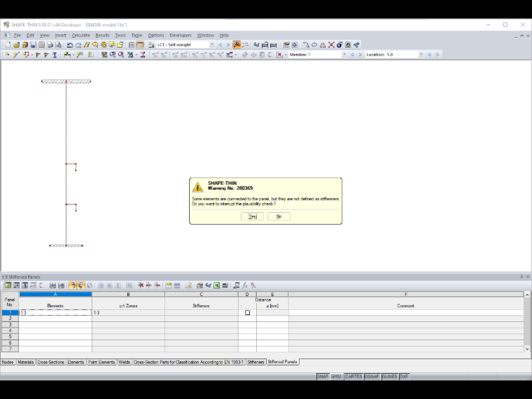Check the checkbox in column D of panel 1
This screenshot has width=532, height=399.
tap(247, 312)
